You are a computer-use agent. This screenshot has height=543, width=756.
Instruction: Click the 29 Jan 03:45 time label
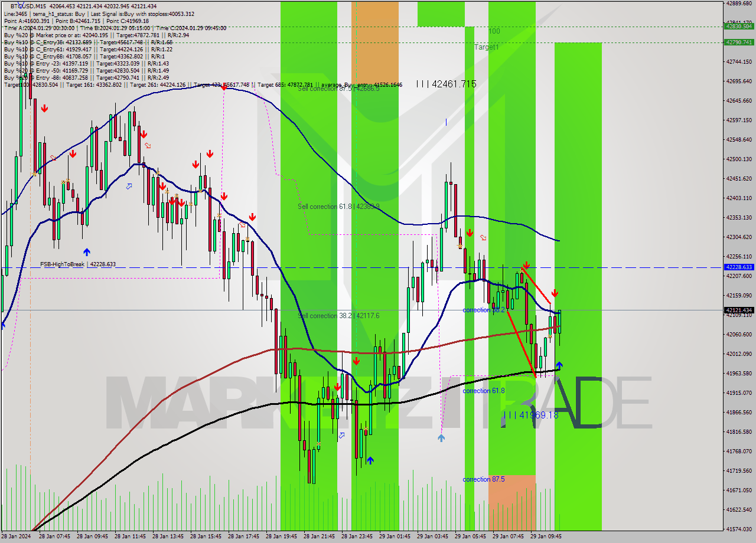tap(432, 537)
